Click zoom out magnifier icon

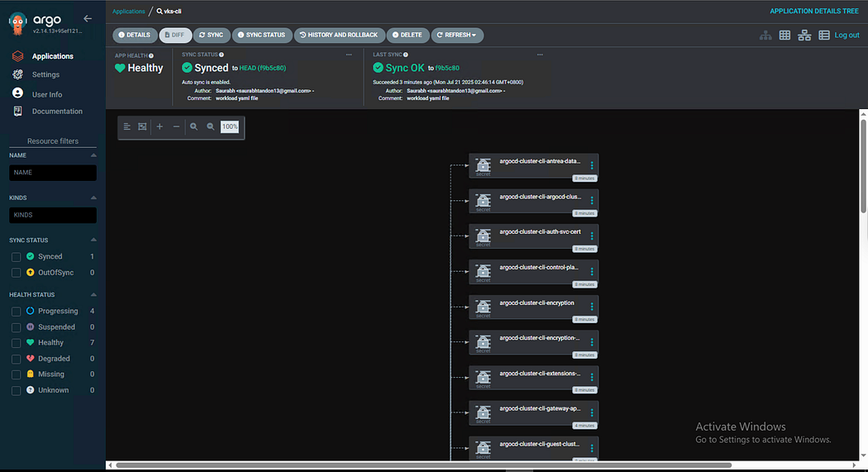(210, 126)
